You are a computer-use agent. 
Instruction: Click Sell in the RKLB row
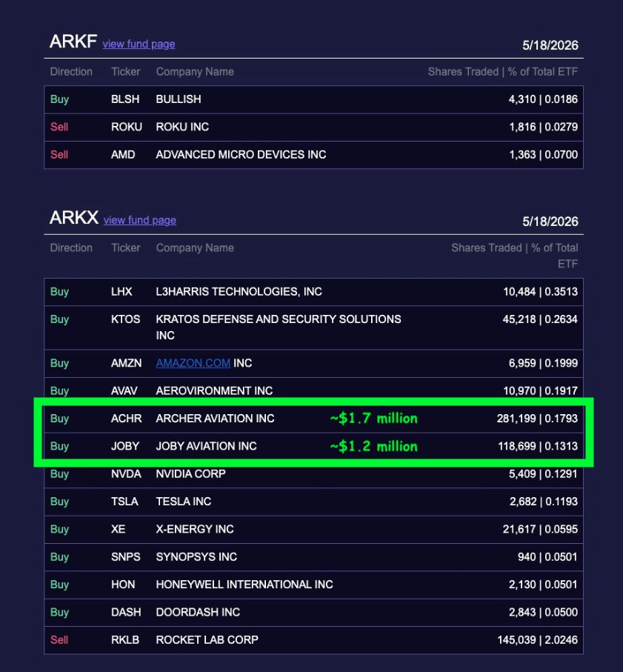point(59,640)
